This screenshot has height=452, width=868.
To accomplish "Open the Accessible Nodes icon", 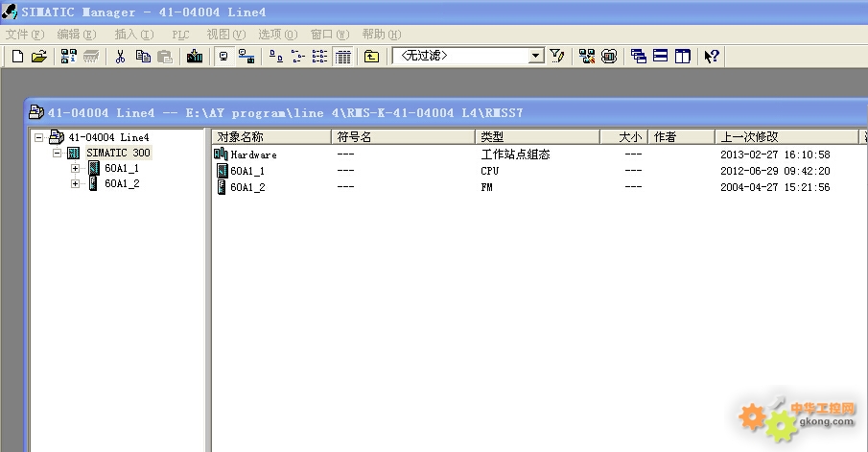I will pyautogui.click(x=69, y=56).
